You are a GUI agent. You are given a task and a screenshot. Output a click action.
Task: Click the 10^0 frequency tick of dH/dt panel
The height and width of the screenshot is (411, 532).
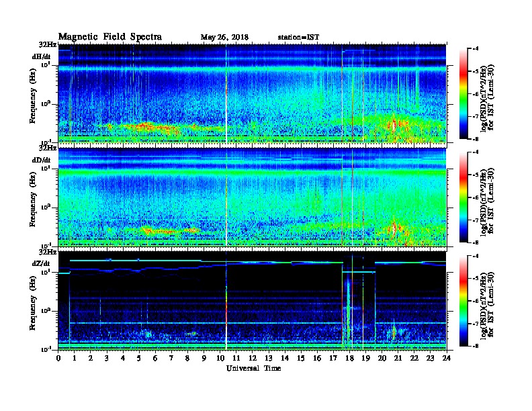46,103
